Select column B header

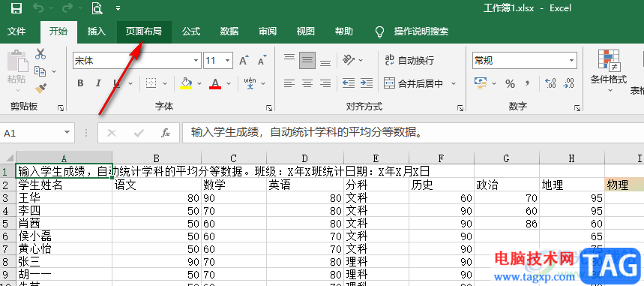[157, 158]
